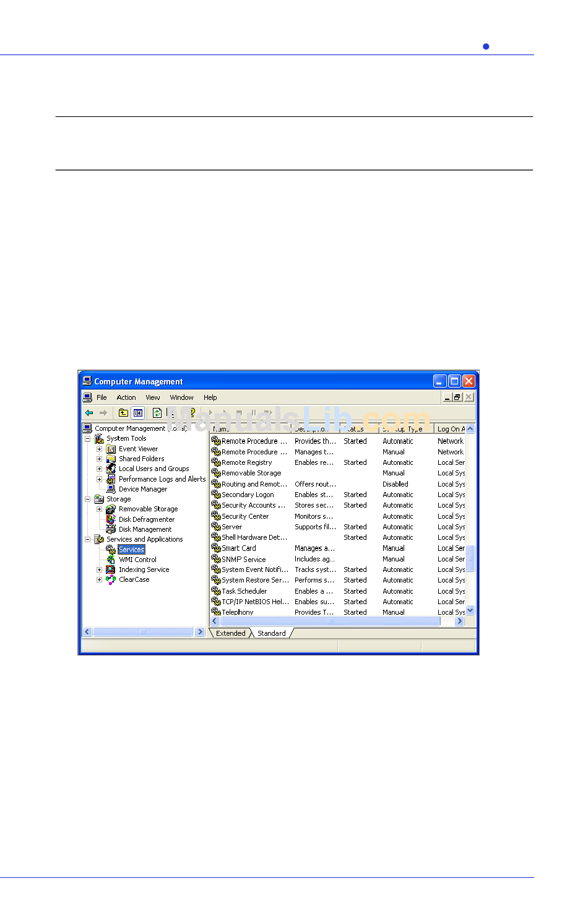This screenshot has width=588, height=905.
Task: Switch to the Extended tab
Action: point(231,633)
